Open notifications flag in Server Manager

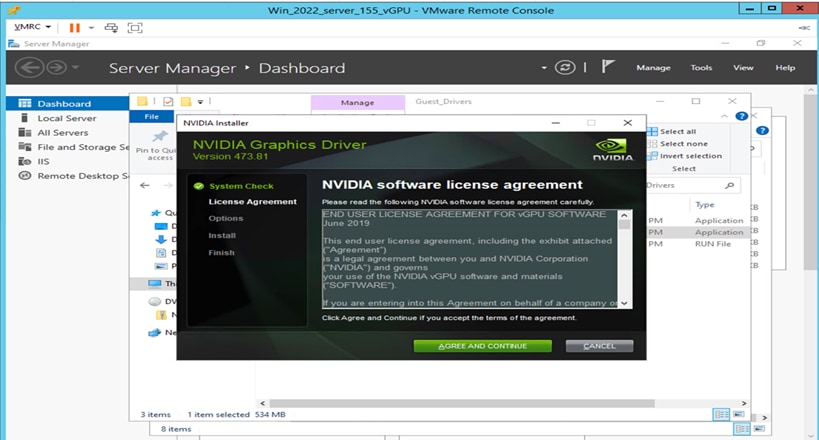coord(607,66)
